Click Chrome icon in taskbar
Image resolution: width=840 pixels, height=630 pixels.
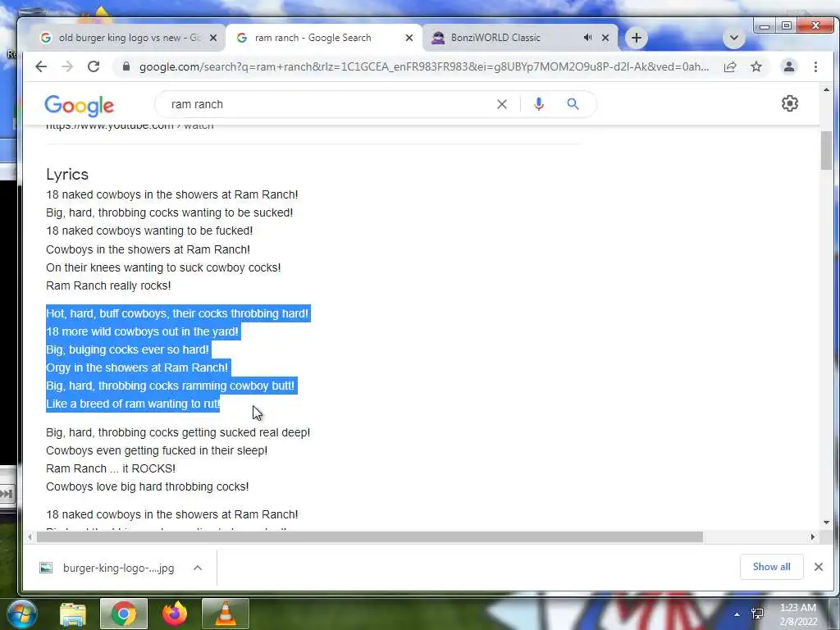(123, 614)
